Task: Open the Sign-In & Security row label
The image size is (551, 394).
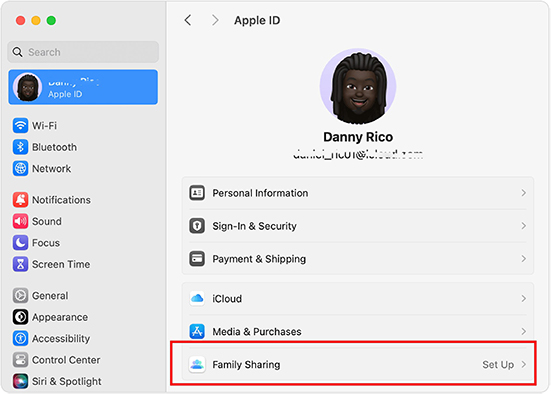Action: (254, 226)
